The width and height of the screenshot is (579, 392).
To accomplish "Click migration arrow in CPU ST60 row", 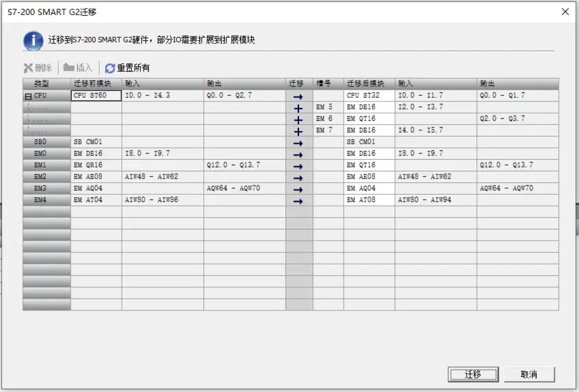I will (x=299, y=97).
